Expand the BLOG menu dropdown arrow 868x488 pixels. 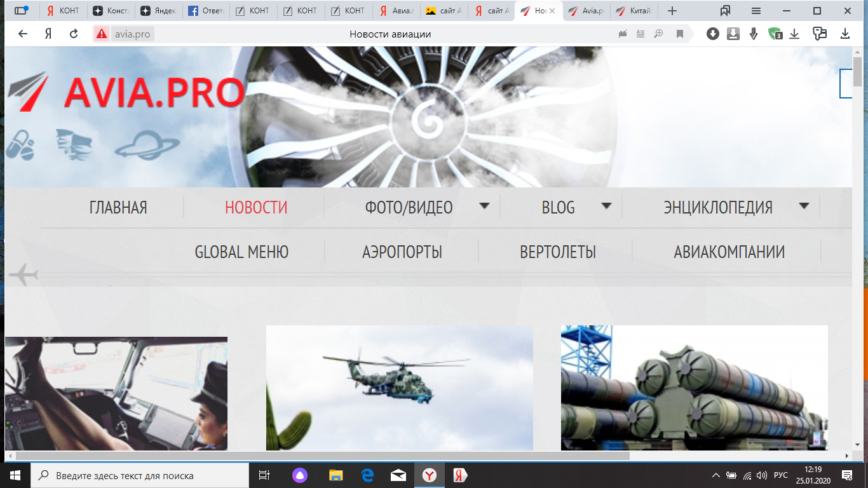(x=606, y=206)
